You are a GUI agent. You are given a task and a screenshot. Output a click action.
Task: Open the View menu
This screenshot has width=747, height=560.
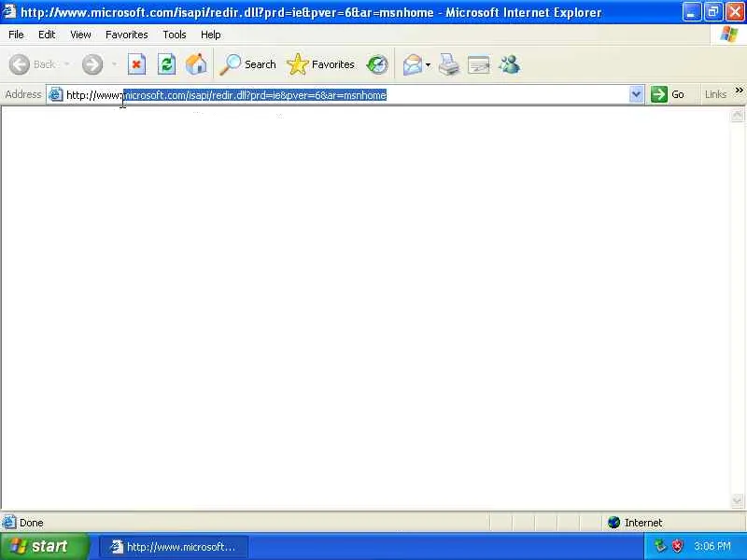point(80,35)
